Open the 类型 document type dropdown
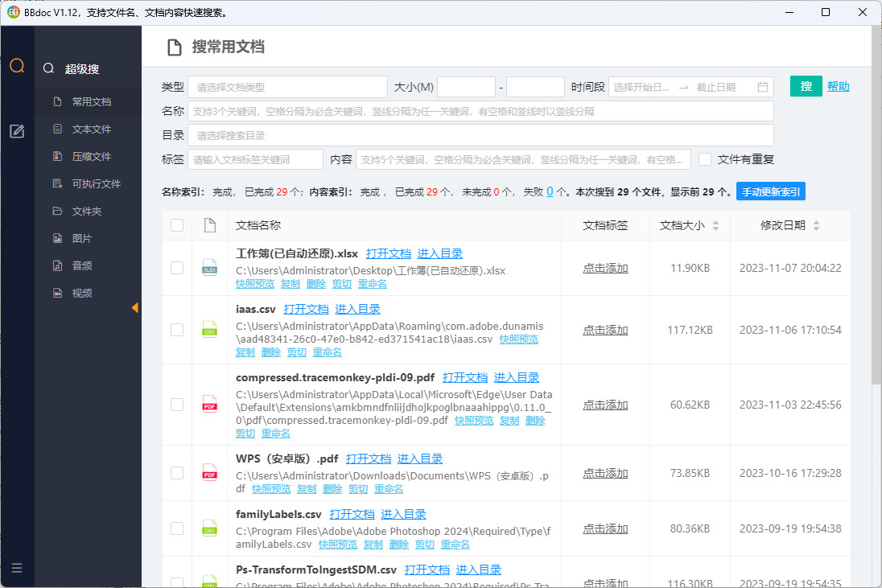The height and width of the screenshot is (588, 882). click(287, 87)
